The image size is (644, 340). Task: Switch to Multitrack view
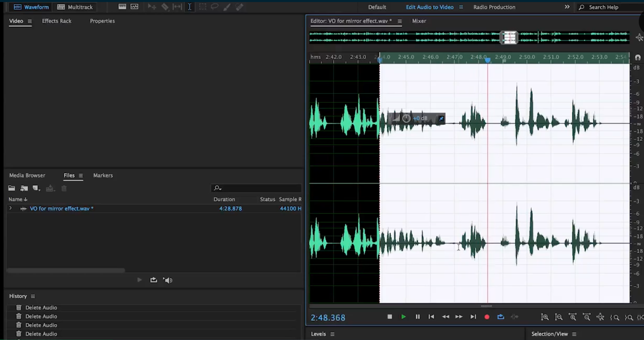(x=75, y=7)
